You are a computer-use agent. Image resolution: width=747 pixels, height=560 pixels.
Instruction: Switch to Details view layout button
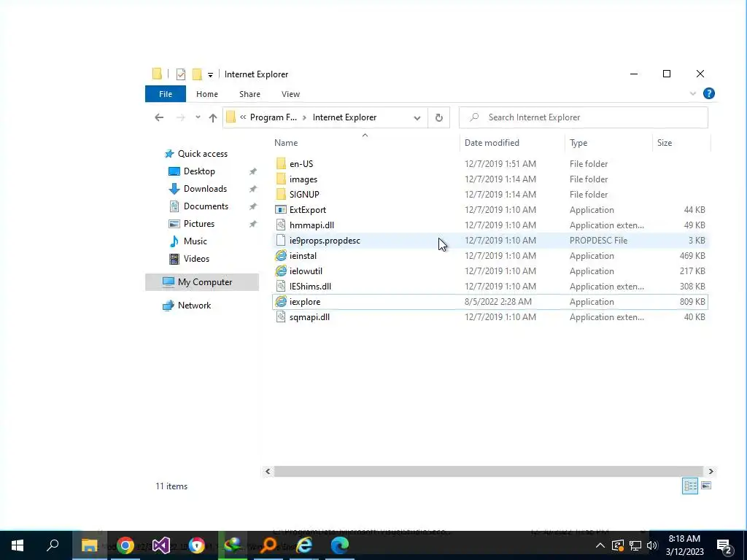(x=690, y=486)
